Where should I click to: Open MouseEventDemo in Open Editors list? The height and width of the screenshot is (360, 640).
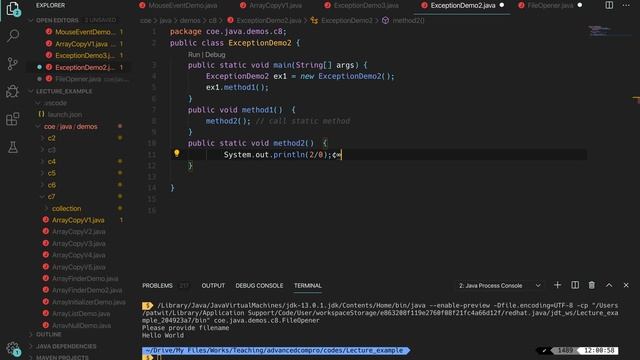85,32
